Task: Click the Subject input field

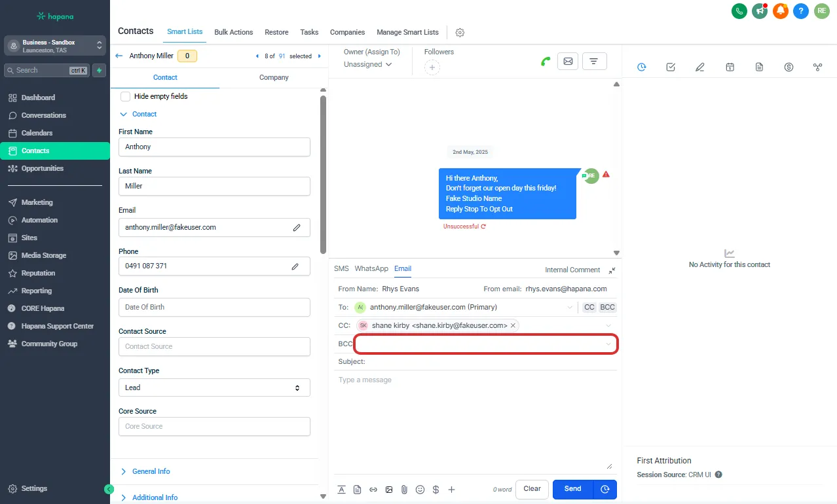Action: [491, 362]
